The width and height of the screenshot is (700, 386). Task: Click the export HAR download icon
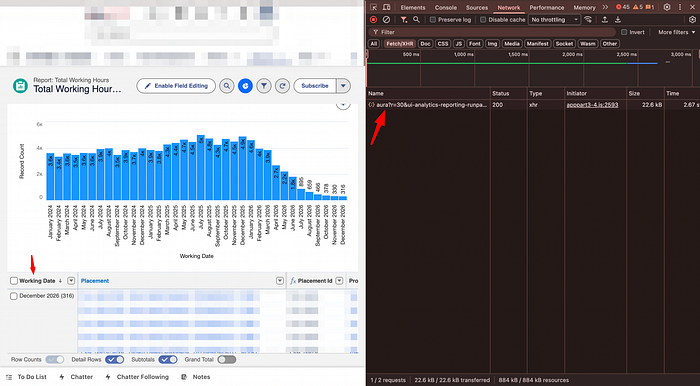coord(618,20)
